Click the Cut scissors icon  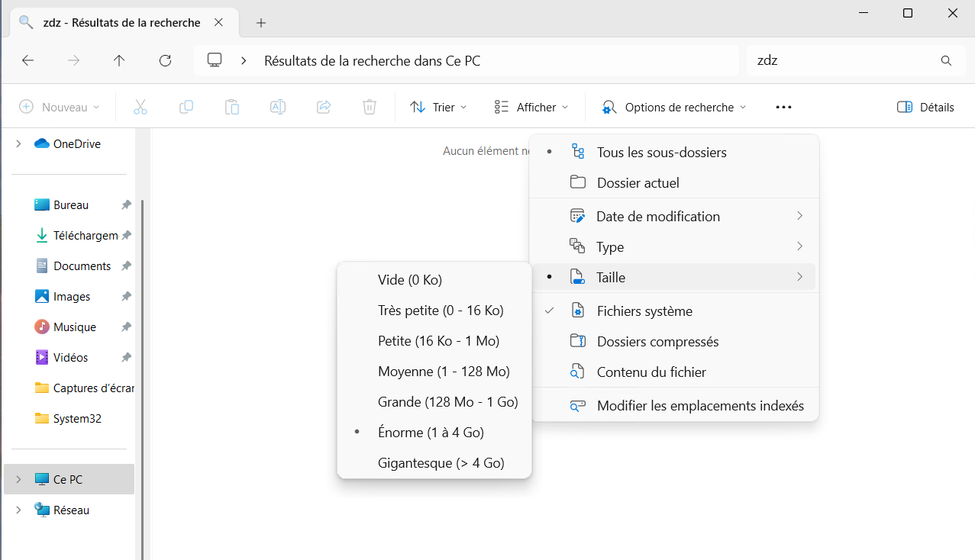pyautogui.click(x=140, y=108)
